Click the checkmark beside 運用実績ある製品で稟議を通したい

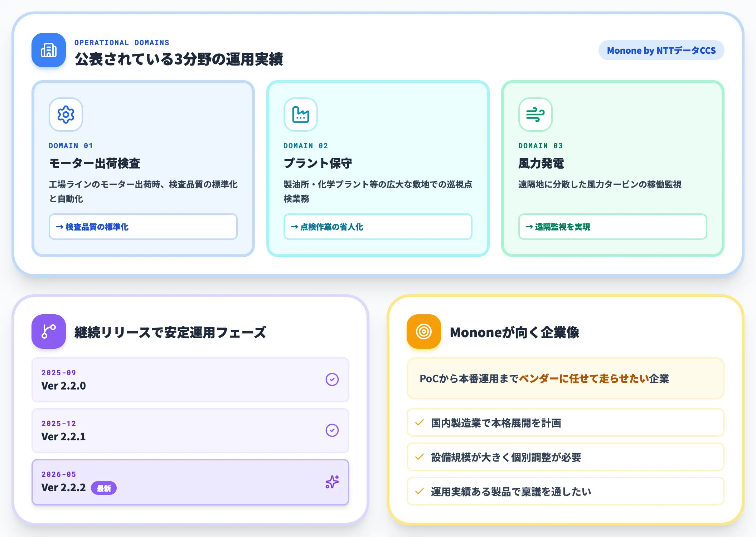click(x=420, y=492)
